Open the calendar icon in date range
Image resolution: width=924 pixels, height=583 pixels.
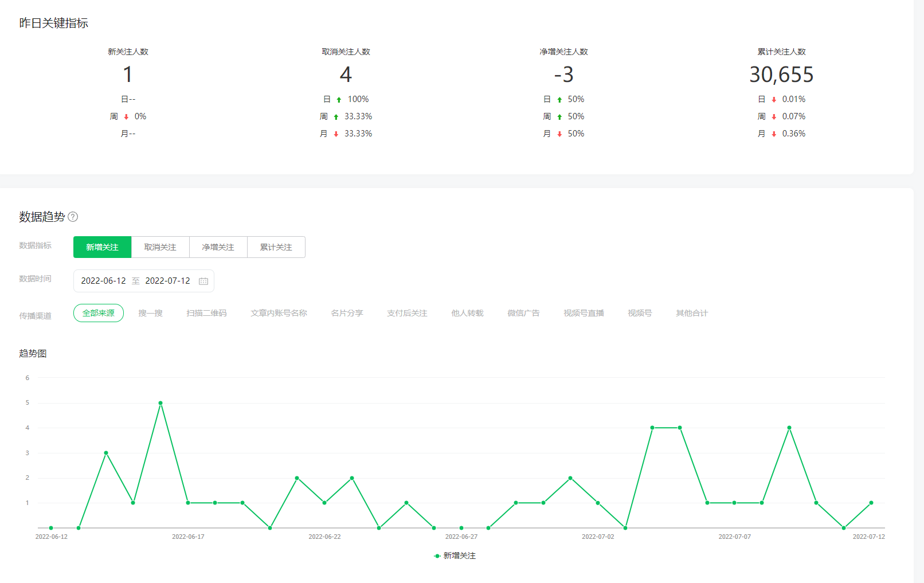coord(203,281)
